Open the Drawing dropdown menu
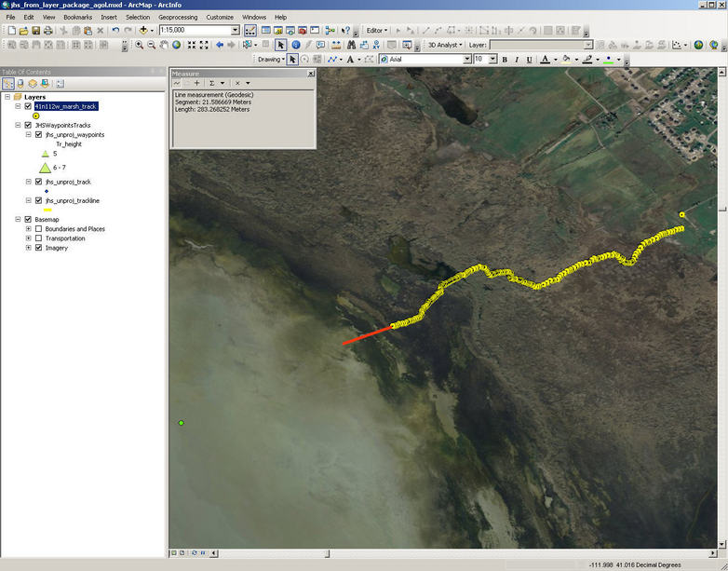This screenshot has height=571, width=728. click(271, 60)
